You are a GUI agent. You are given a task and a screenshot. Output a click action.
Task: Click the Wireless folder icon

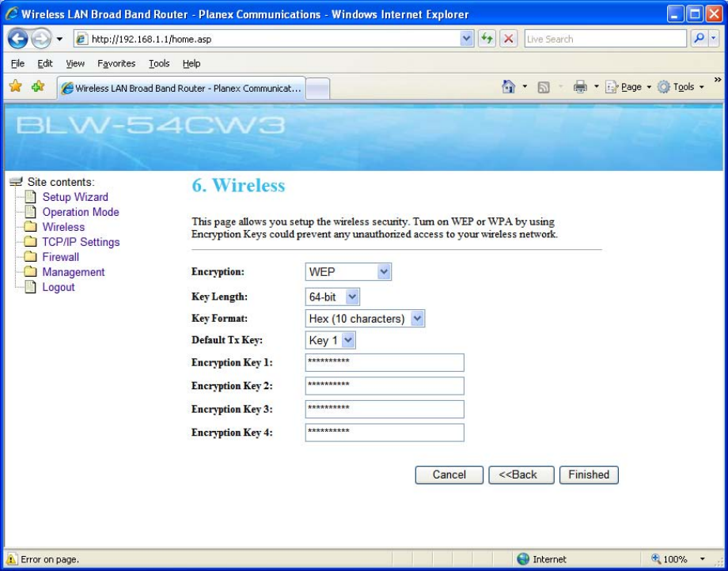click(30, 227)
